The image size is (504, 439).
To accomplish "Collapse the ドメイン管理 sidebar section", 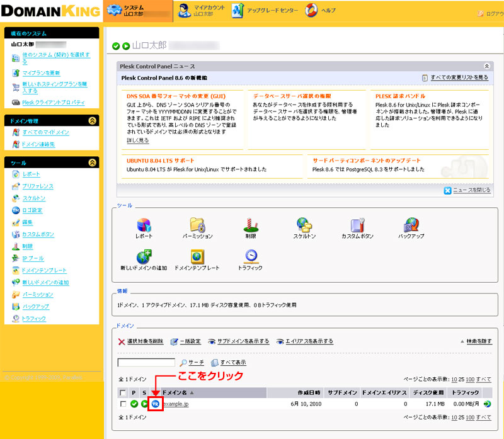I will (92, 121).
